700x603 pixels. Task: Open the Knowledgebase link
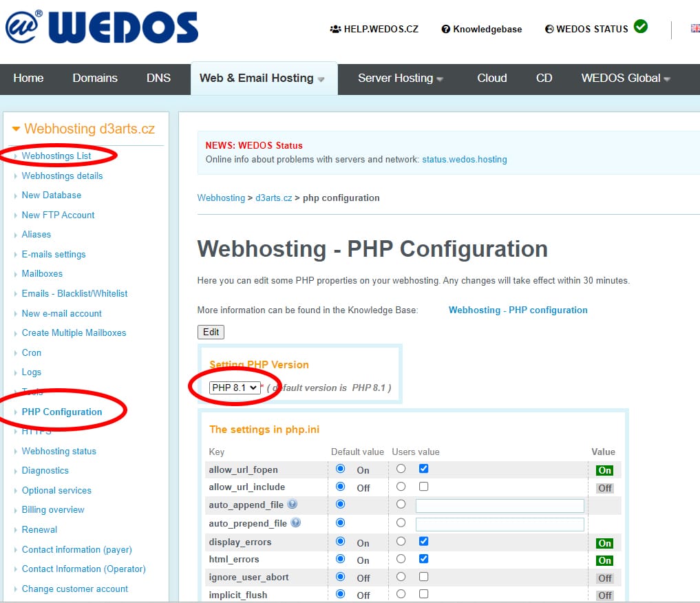click(x=482, y=29)
